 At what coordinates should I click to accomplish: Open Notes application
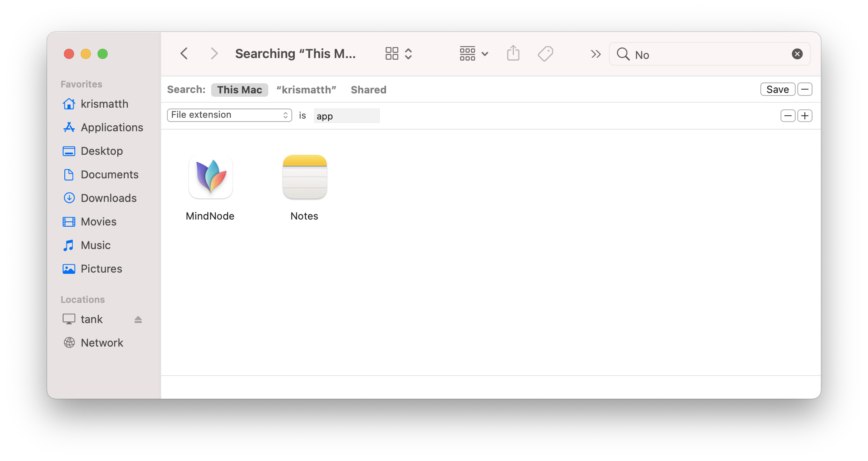(304, 176)
